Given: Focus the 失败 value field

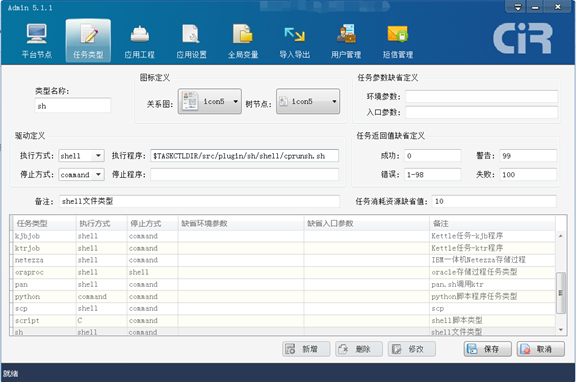Looking at the screenshot, I should (528, 174).
